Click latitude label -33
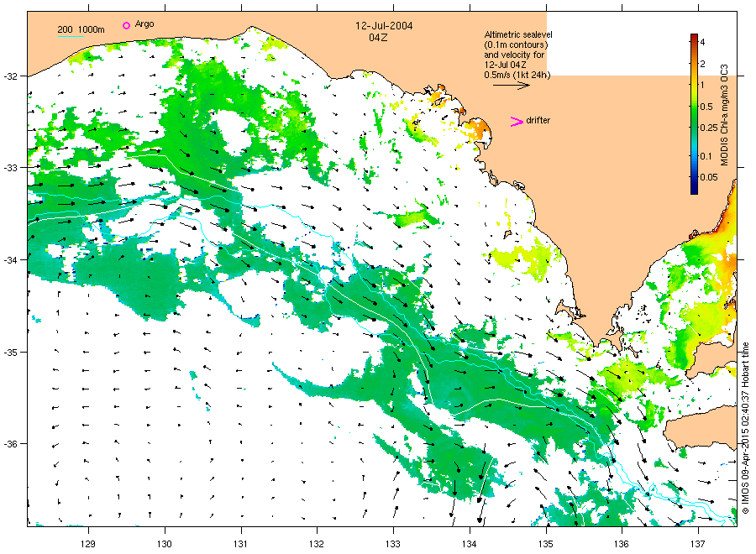756x554 pixels. [x=11, y=168]
